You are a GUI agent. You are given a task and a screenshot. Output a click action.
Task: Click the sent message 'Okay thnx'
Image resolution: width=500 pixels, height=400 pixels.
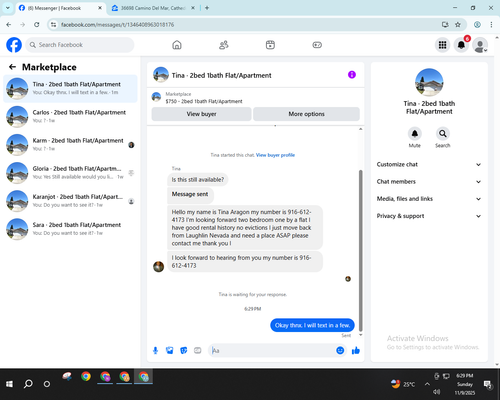[x=312, y=325]
